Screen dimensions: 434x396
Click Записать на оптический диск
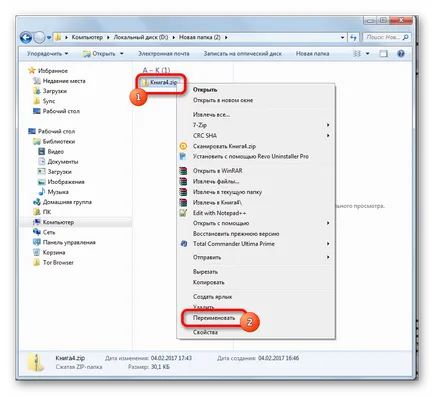pyautogui.click(x=243, y=53)
